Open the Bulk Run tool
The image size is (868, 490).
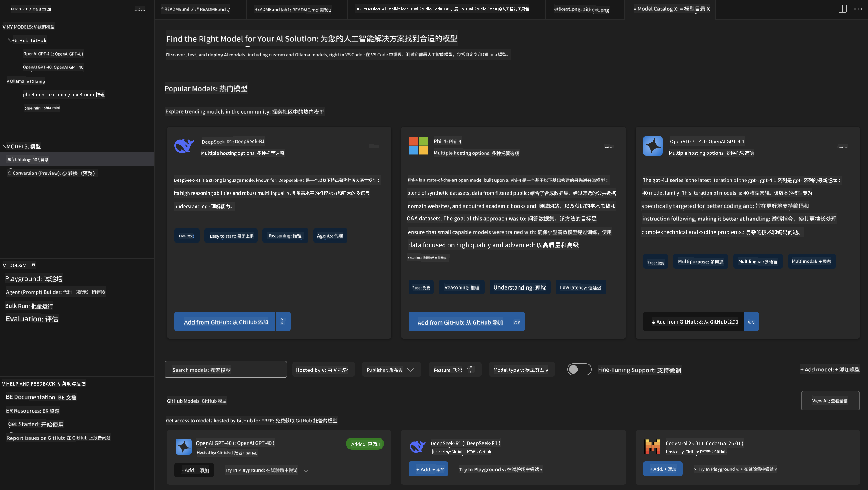[x=29, y=306]
